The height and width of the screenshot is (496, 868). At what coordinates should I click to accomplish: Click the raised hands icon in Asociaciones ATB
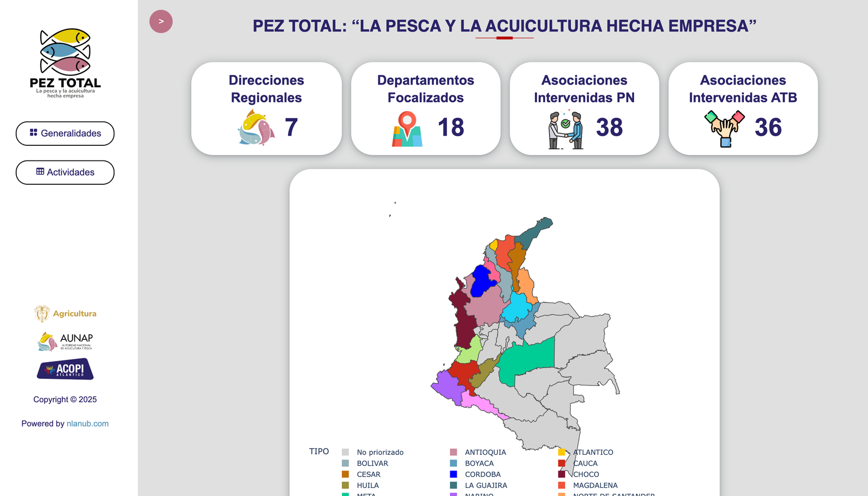coord(725,128)
